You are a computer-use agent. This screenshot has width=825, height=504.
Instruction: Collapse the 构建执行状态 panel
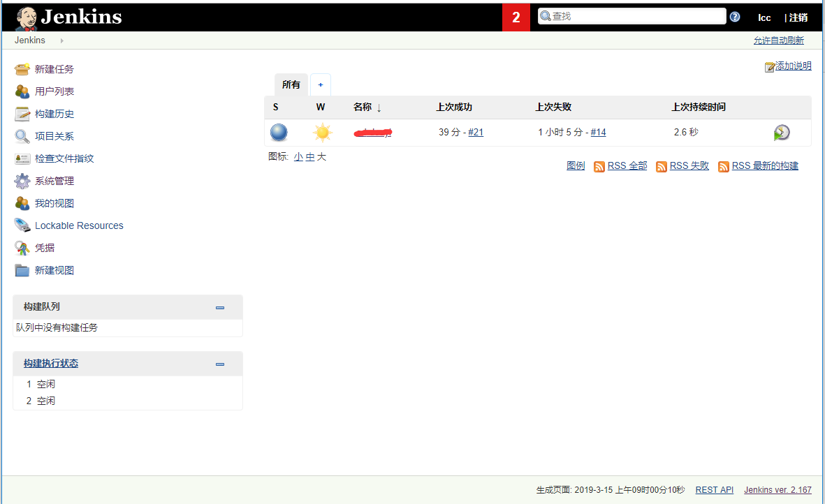click(220, 364)
